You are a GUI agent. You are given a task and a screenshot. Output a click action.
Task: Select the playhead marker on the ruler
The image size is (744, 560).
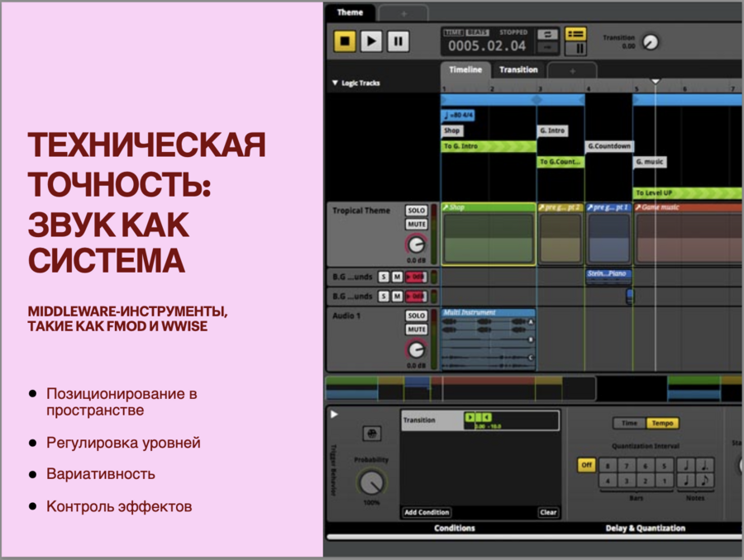656,82
